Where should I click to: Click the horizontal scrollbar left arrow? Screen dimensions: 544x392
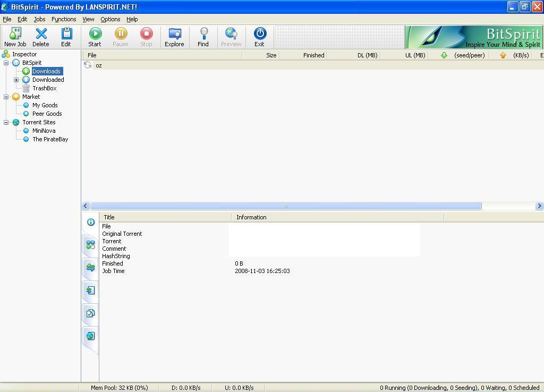point(86,206)
